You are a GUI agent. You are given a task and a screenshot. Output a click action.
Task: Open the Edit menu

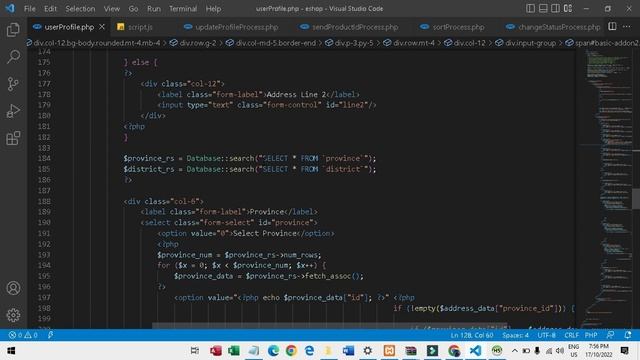click(50, 9)
